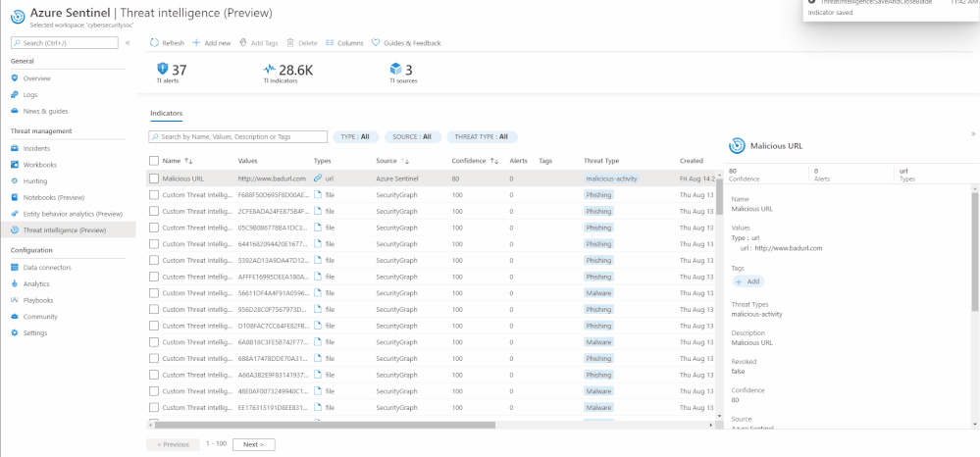The width and height of the screenshot is (980, 457).
Task: Open Analytics in the sidebar
Action: pos(36,283)
